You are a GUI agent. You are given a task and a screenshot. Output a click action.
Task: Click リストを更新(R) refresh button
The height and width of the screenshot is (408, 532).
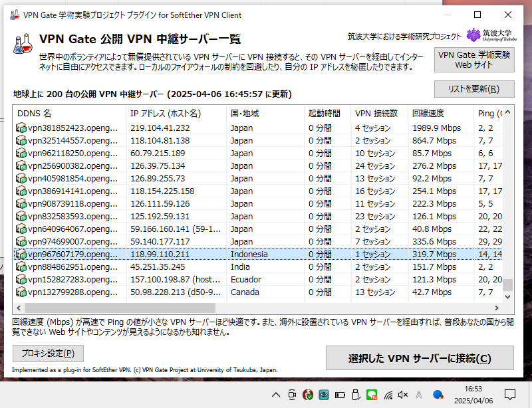pyautogui.click(x=474, y=89)
